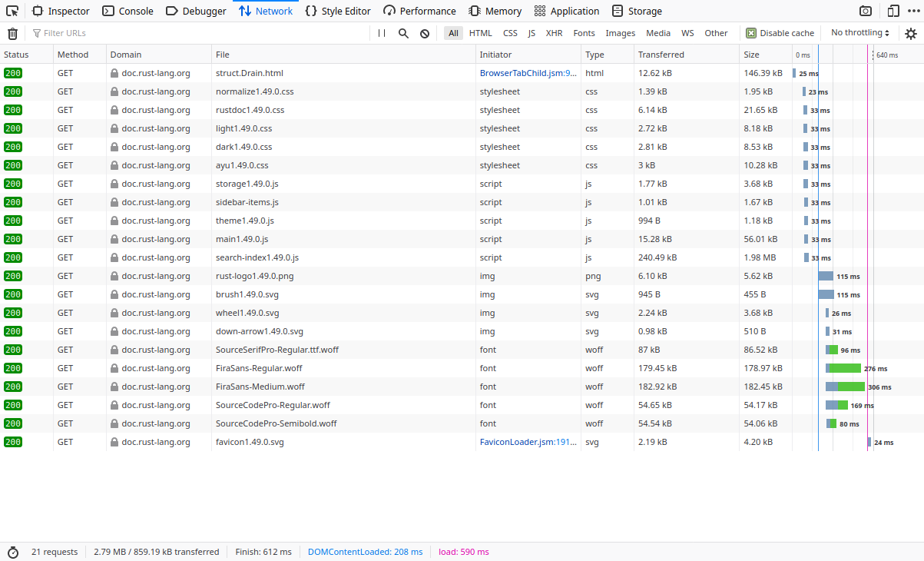Filter requests by Images

click(620, 33)
